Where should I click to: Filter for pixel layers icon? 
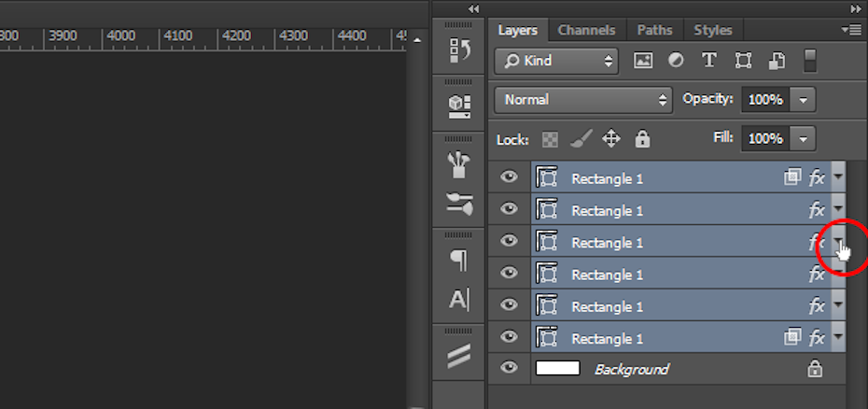pyautogui.click(x=642, y=61)
